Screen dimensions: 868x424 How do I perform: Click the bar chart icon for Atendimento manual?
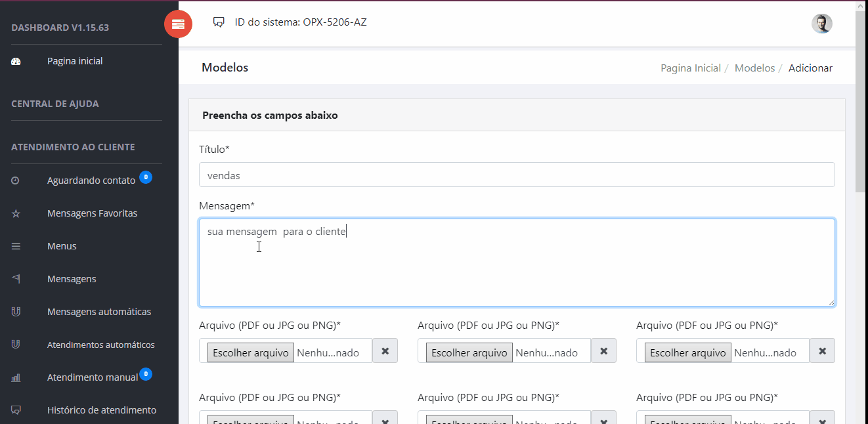click(x=16, y=377)
